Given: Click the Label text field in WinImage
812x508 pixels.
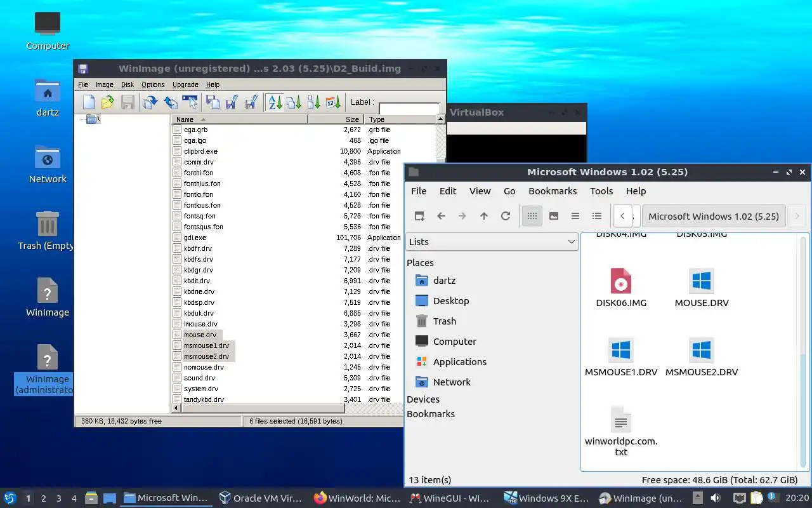Looking at the screenshot, I should (x=409, y=109).
